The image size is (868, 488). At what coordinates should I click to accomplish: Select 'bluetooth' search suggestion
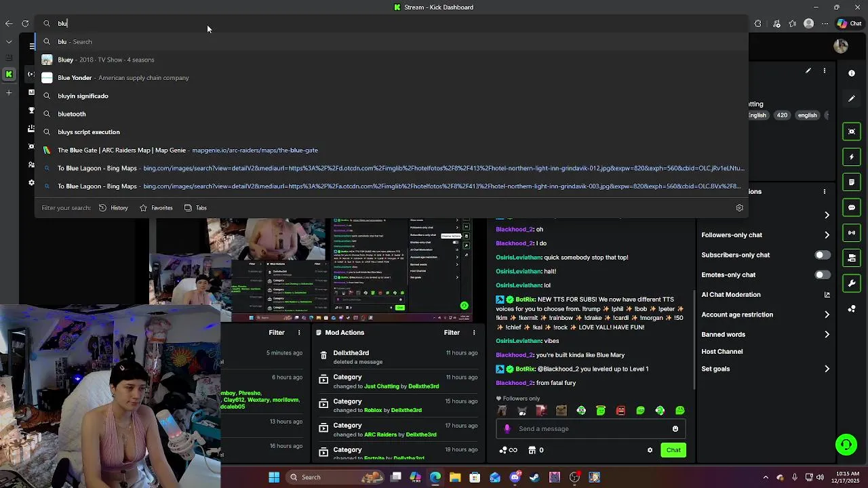(x=392, y=114)
